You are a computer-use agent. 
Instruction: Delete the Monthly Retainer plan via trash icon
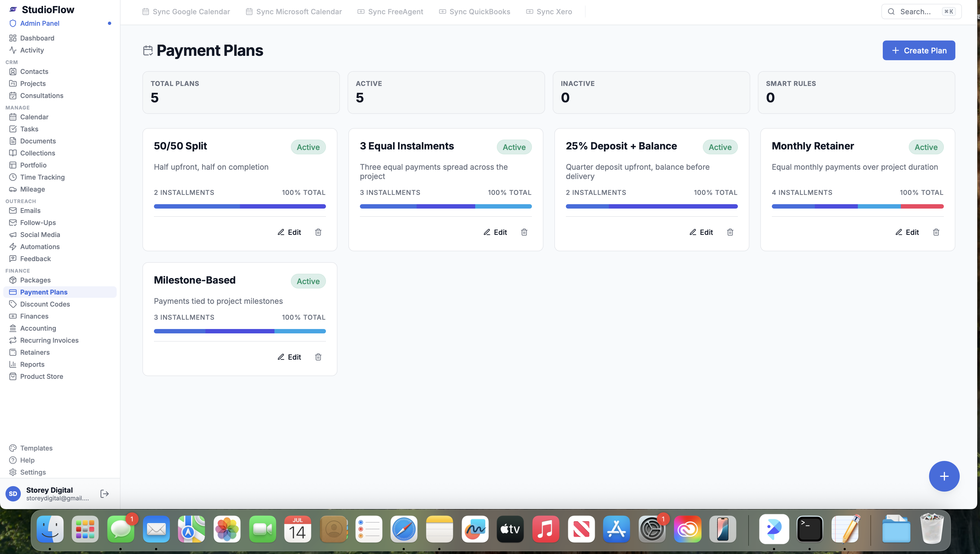point(936,232)
